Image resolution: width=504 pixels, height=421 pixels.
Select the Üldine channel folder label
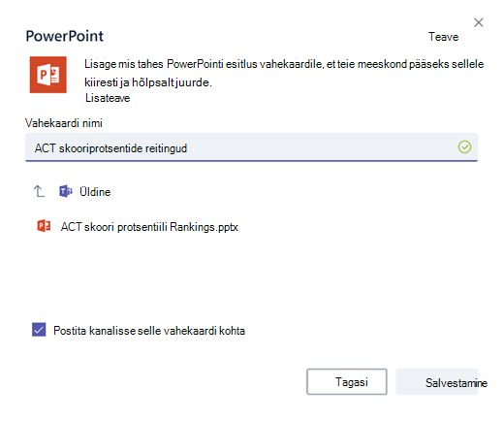(95, 192)
